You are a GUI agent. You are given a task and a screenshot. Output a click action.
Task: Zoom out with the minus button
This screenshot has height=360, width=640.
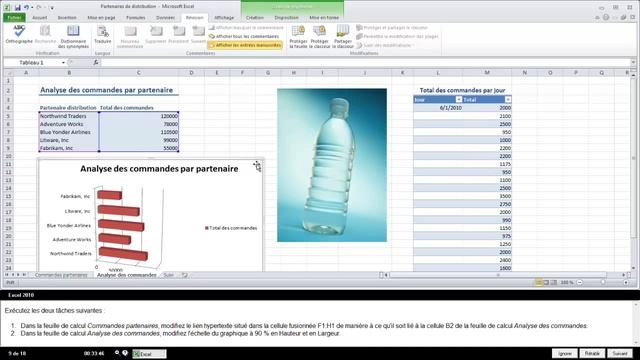[580, 282]
